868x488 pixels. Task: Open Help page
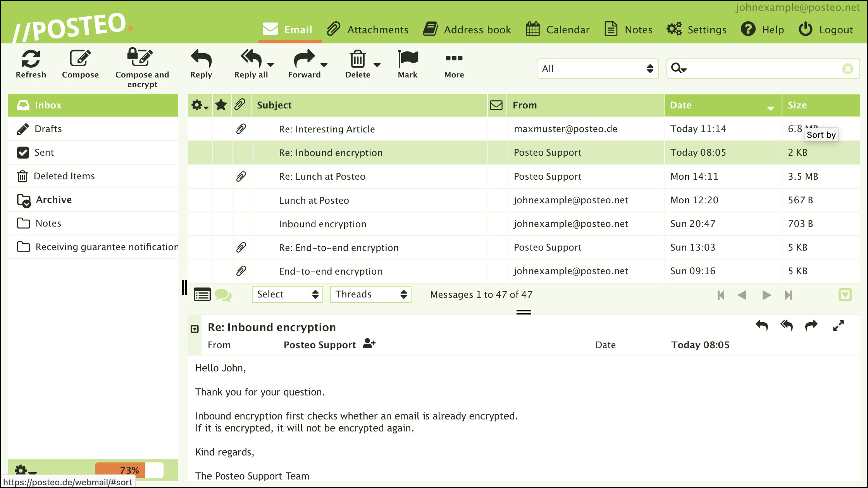762,29
